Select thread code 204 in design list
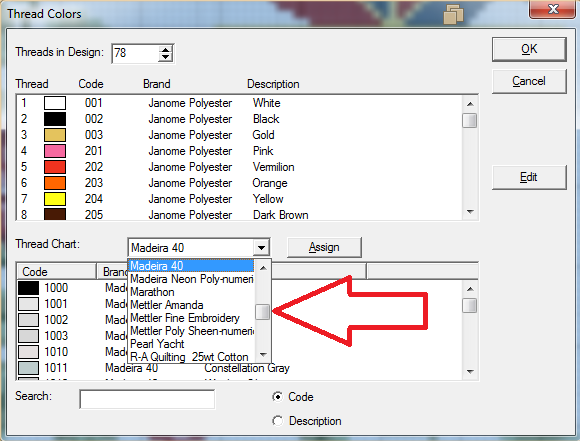Viewport: 580px width, 441px height. coord(94,199)
